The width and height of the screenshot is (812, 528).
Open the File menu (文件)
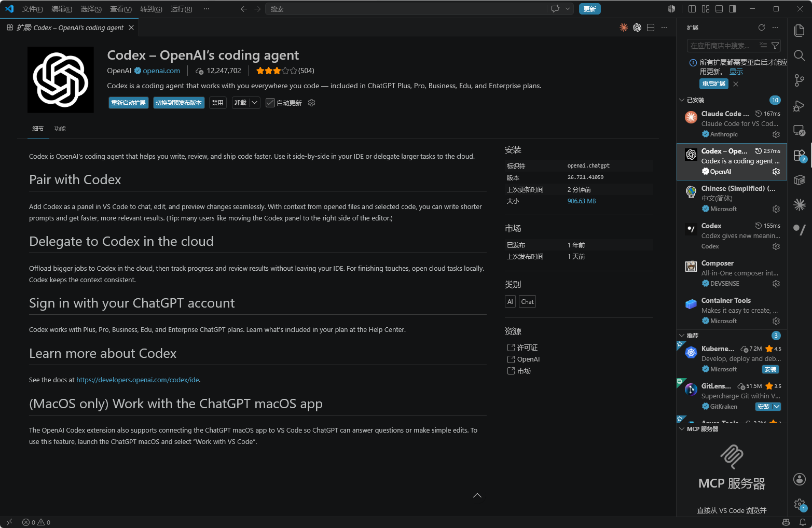pyautogui.click(x=32, y=9)
